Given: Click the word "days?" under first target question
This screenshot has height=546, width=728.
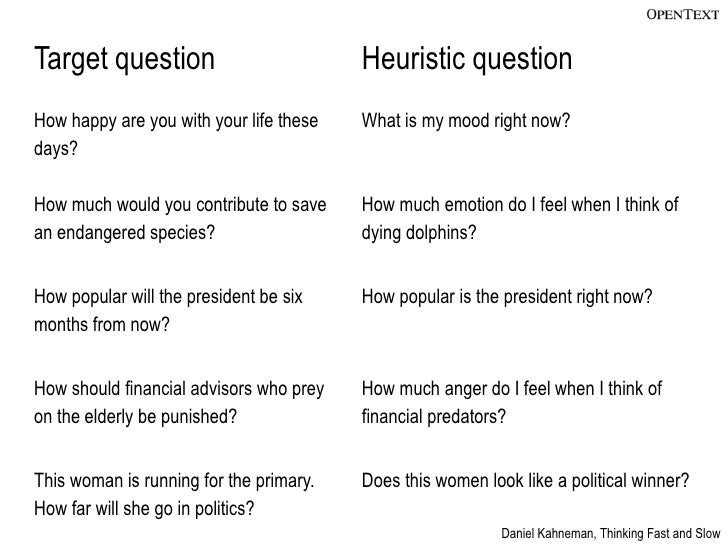Looking at the screenshot, I should [56, 149].
